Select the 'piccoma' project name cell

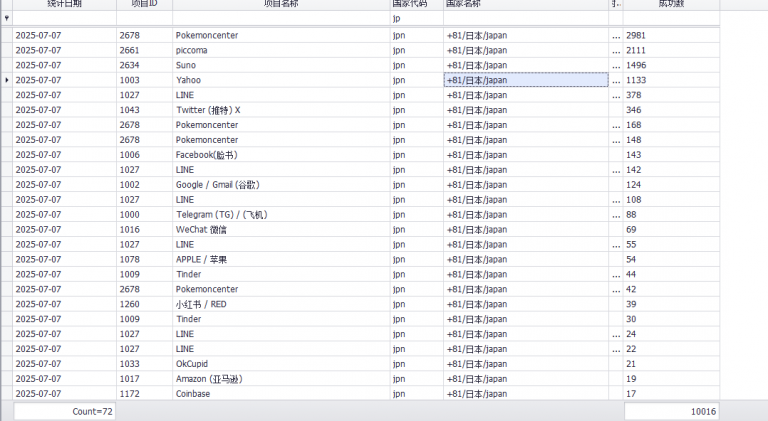point(281,50)
